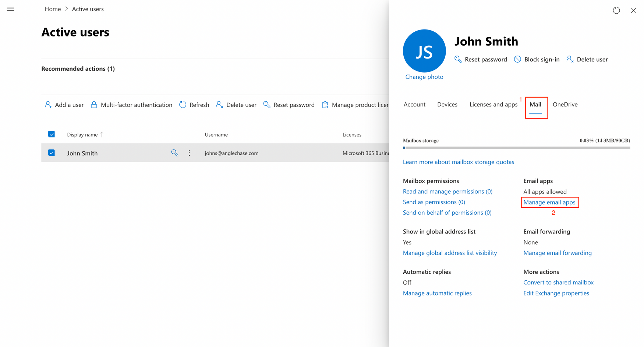Image resolution: width=644 pixels, height=347 pixels.
Task: Click the Mailbox storage usage bar
Action: pyautogui.click(x=517, y=148)
